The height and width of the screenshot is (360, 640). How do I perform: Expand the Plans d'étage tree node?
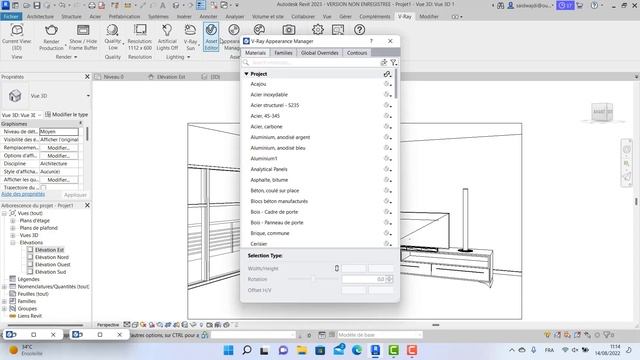coord(12,220)
